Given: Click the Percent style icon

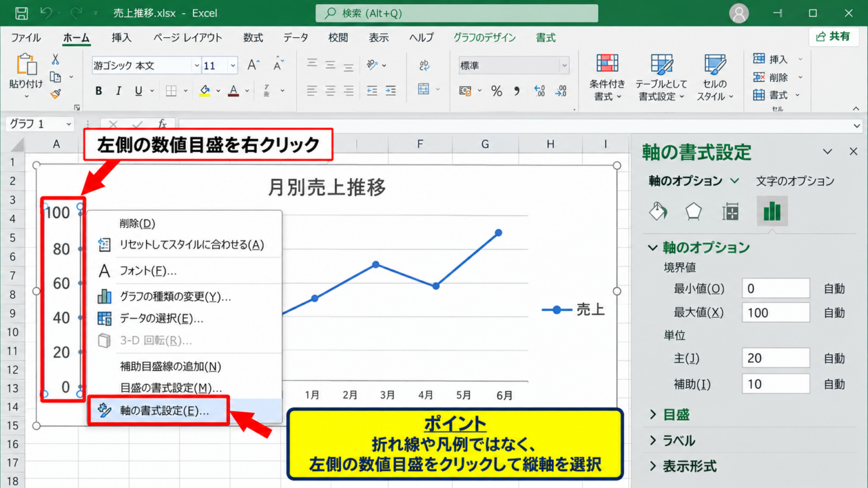Looking at the screenshot, I should click(496, 90).
